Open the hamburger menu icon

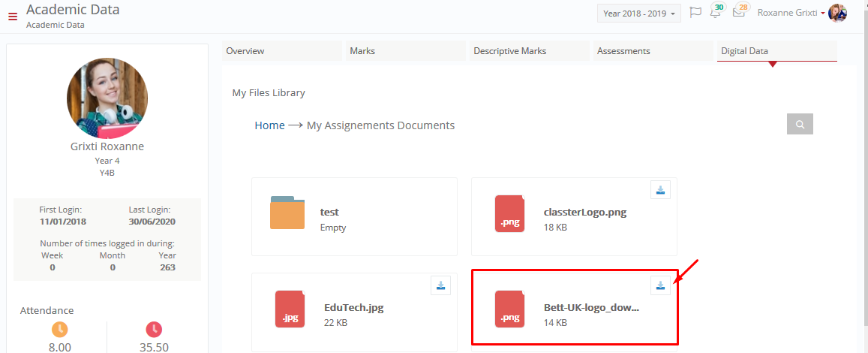(13, 17)
